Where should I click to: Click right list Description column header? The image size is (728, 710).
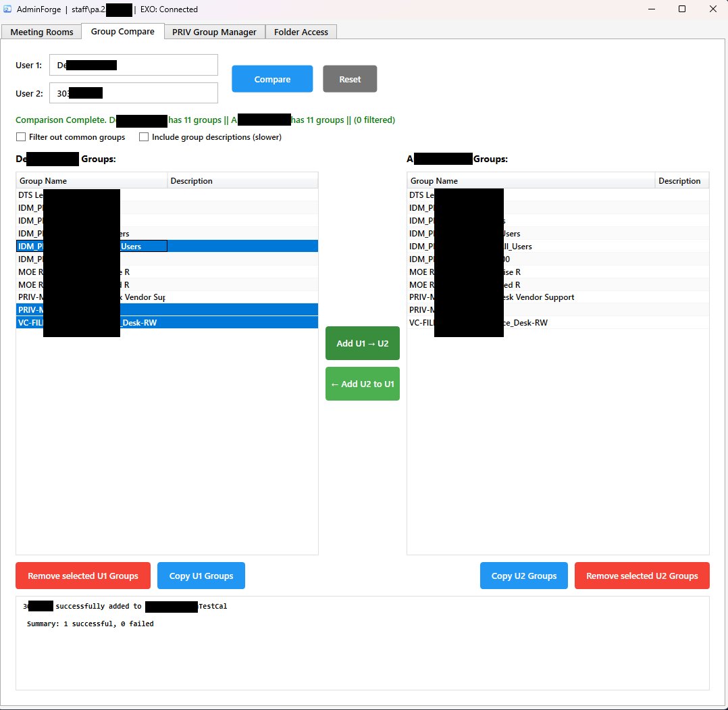point(681,180)
